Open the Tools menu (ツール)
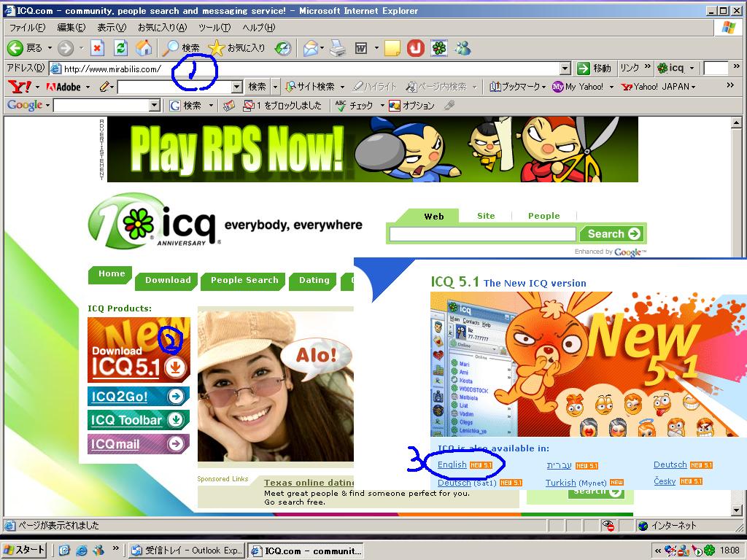Image resolution: width=747 pixels, height=560 pixels. pos(215,28)
